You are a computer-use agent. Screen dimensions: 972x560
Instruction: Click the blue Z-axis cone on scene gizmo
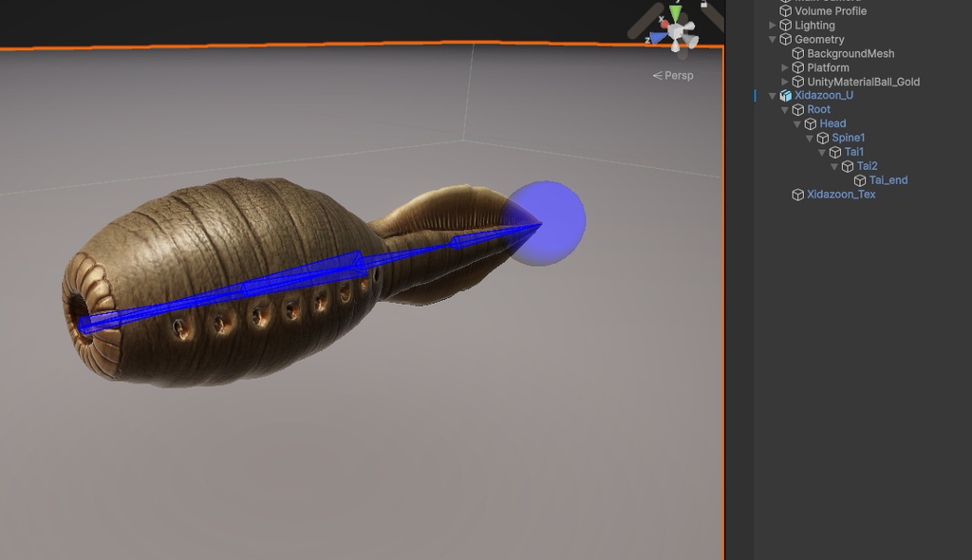click(x=659, y=38)
